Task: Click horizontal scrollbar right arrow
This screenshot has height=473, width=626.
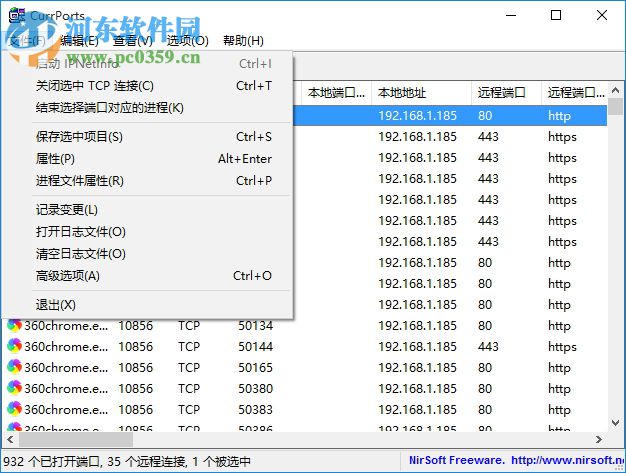Action: pyautogui.click(x=598, y=439)
